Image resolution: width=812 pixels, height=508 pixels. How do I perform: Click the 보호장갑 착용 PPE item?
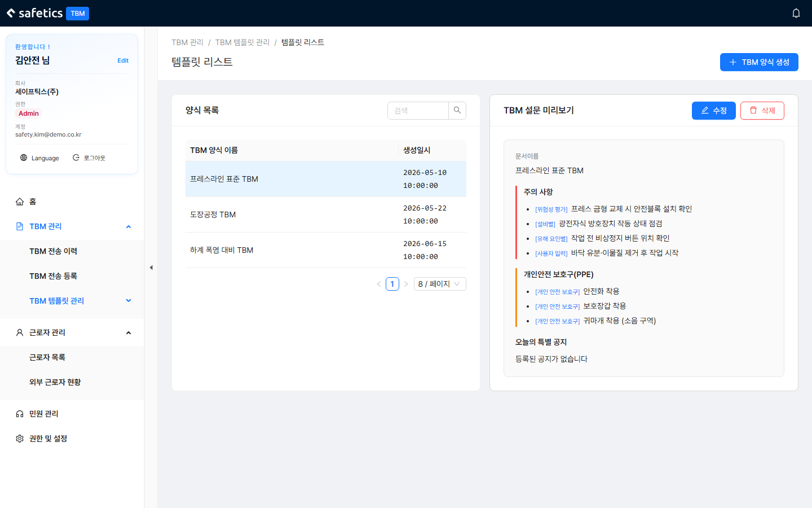click(x=604, y=306)
